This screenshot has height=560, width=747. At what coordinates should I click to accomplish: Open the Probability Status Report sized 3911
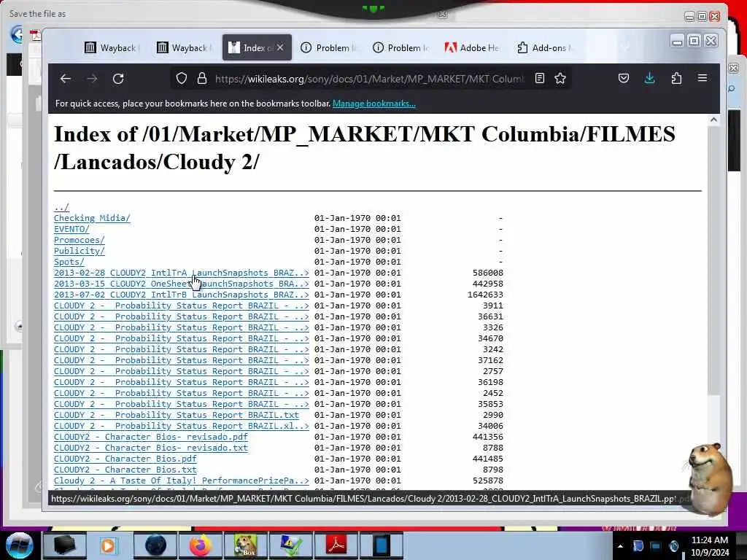coord(182,306)
